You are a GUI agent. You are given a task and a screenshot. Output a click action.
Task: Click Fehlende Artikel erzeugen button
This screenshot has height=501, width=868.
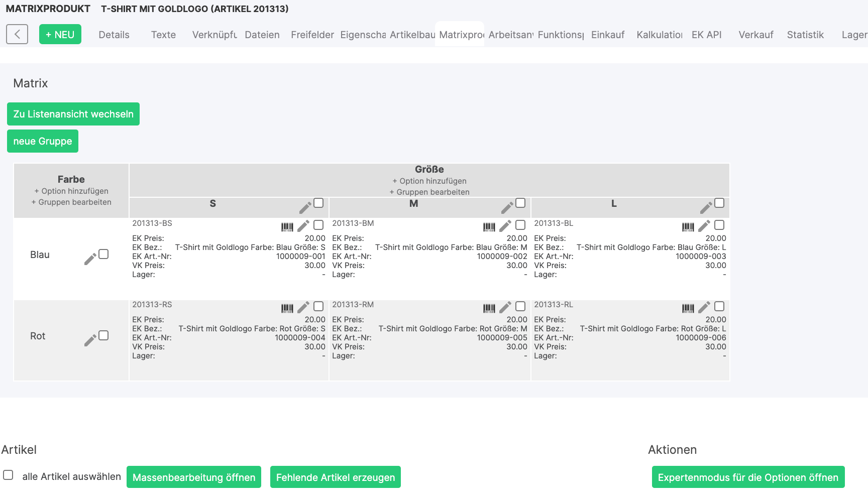point(336,477)
